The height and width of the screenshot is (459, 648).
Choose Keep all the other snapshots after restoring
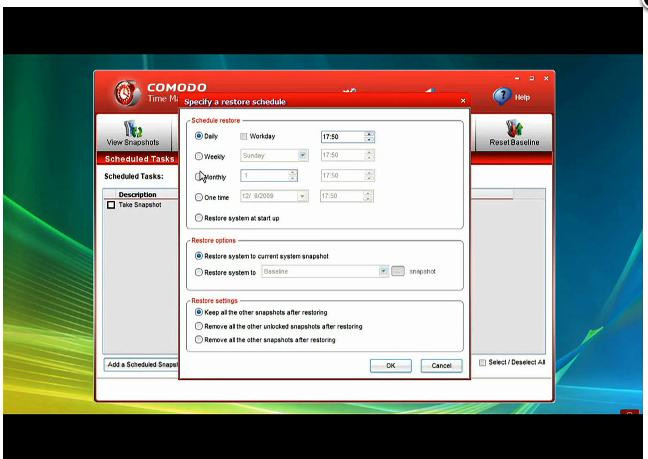199,312
